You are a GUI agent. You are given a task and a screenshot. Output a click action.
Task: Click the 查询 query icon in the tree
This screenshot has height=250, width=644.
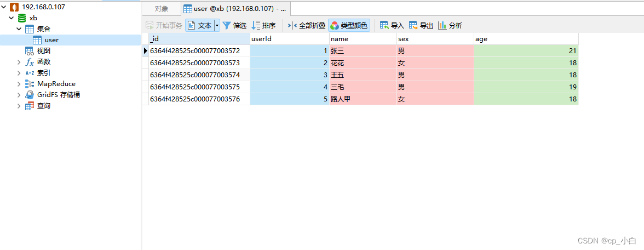[30, 106]
